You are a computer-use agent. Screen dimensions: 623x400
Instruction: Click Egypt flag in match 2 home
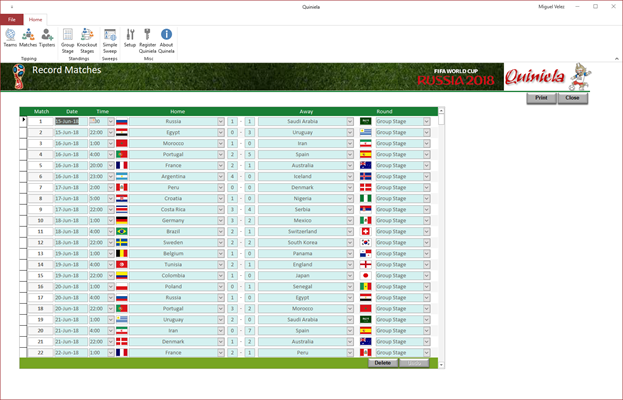[122, 132]
